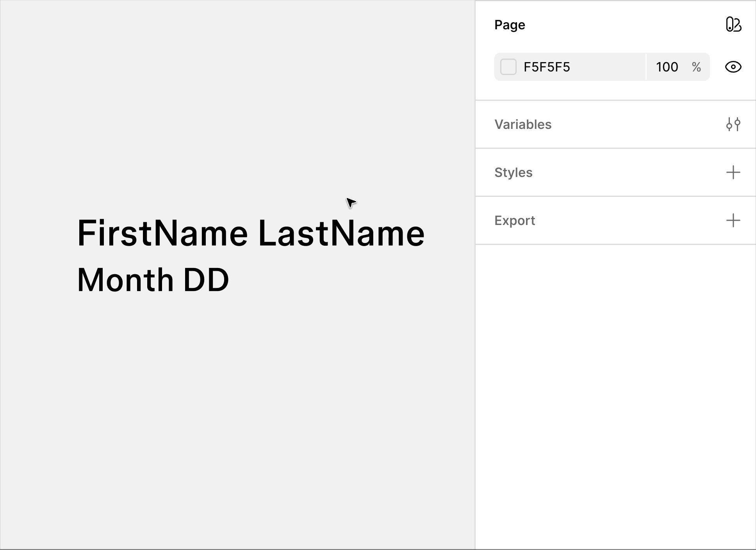Click the Styles section label
This screenshot has height=550, width=756.
point(513,172)
